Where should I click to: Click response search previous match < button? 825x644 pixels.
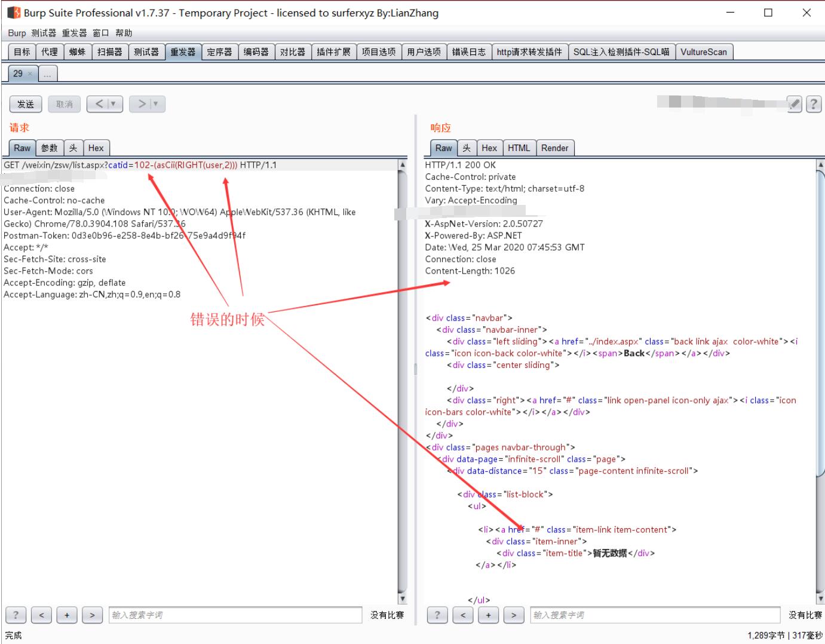[x=463, y=615]
